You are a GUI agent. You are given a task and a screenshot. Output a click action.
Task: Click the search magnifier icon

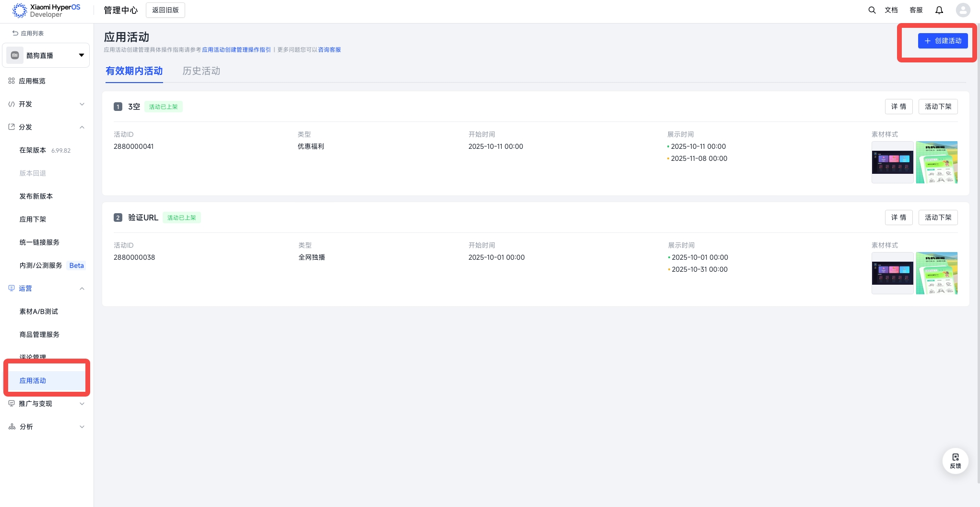click(872, 10)
